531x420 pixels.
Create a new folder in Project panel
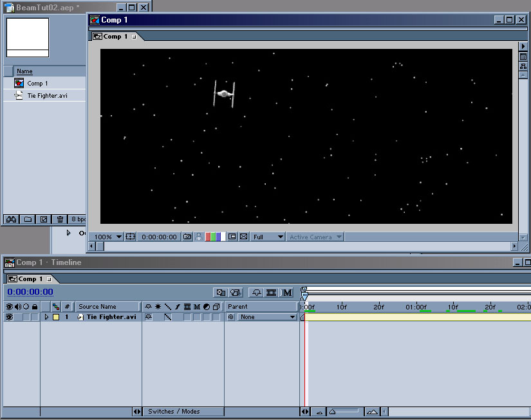[28, 219]
